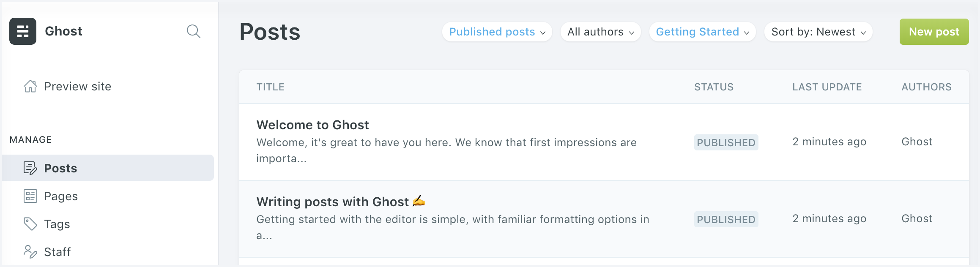The height and width of the screenshot is (267, 980).
Task: Navigate to the Tags section
Action: pyautogui.click(x=57, y=224)
